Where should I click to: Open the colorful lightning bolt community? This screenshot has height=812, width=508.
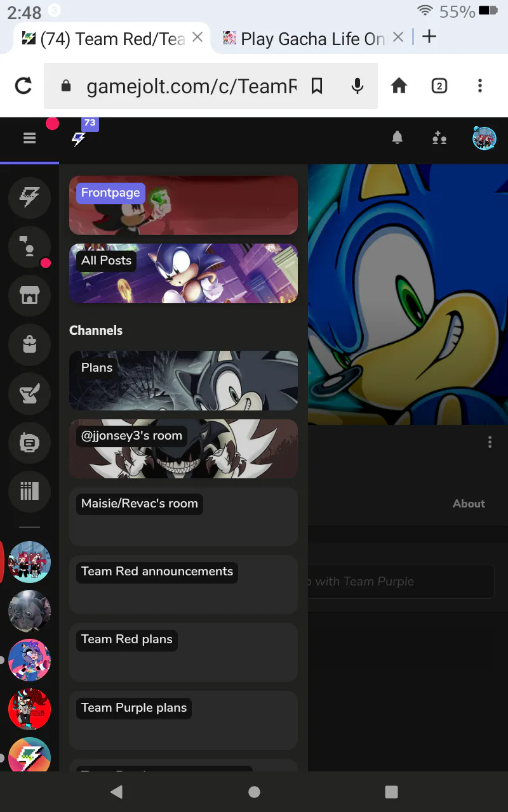pyautogui.click(x=29, y=755)
